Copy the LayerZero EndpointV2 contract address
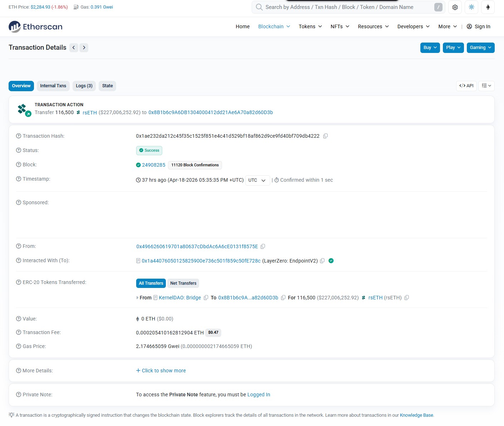Image resolution: width=504 pixels, height=426 pixels. [x=322, y=261]
